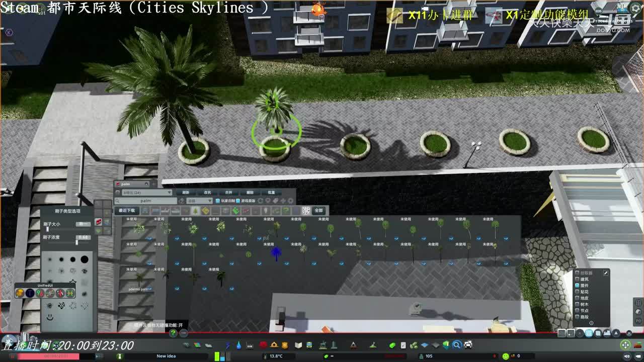Toggle the 玩家自制 checkbox
Screen dimensions: 644x362
click(x=218, y=201)
